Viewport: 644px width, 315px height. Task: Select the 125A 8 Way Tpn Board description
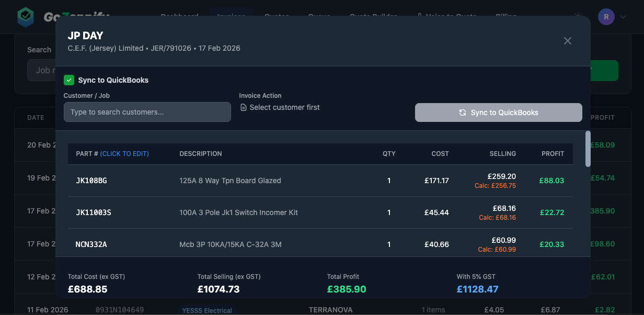coord(230,181)
